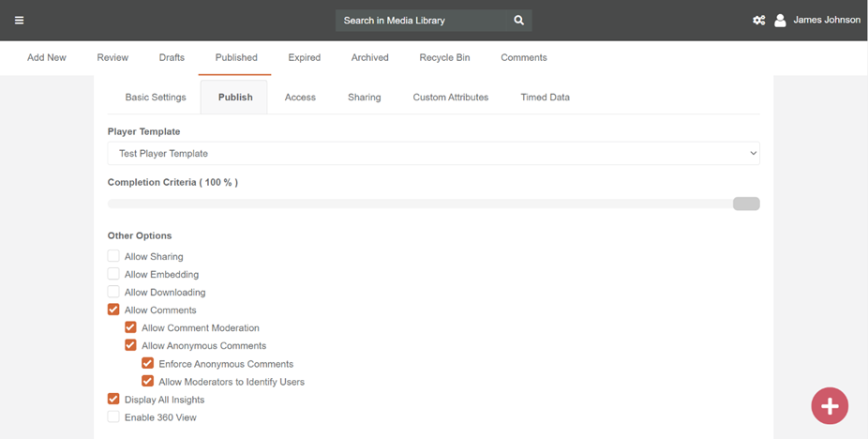
Task: Go to the Drafts section
Action: (172, 57)
